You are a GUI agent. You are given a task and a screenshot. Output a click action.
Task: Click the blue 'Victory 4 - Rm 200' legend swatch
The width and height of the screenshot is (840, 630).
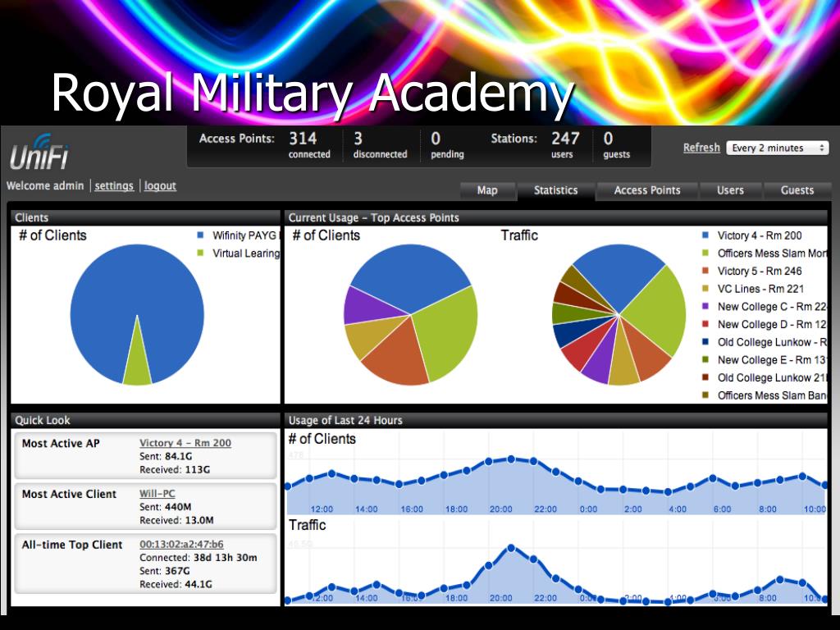tap(705, 235)
